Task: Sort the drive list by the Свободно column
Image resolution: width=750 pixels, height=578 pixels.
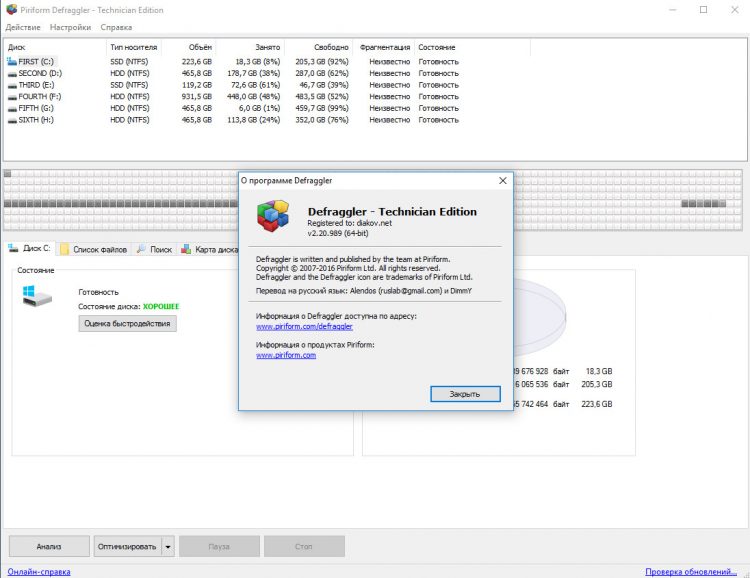Action: coord(318,47)
